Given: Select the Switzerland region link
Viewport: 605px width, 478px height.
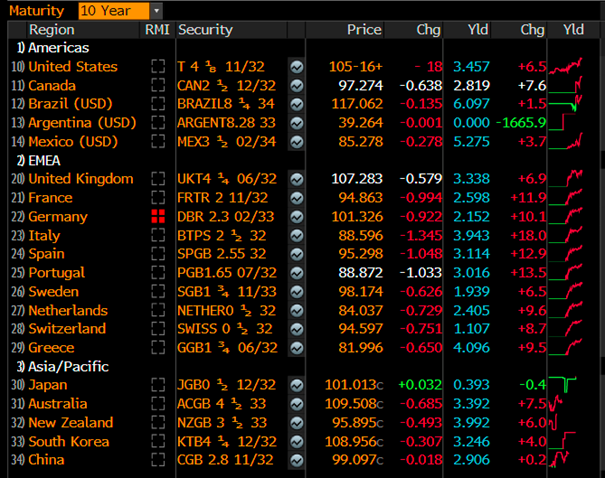Looking at the screenshot, I should point(67,329).
